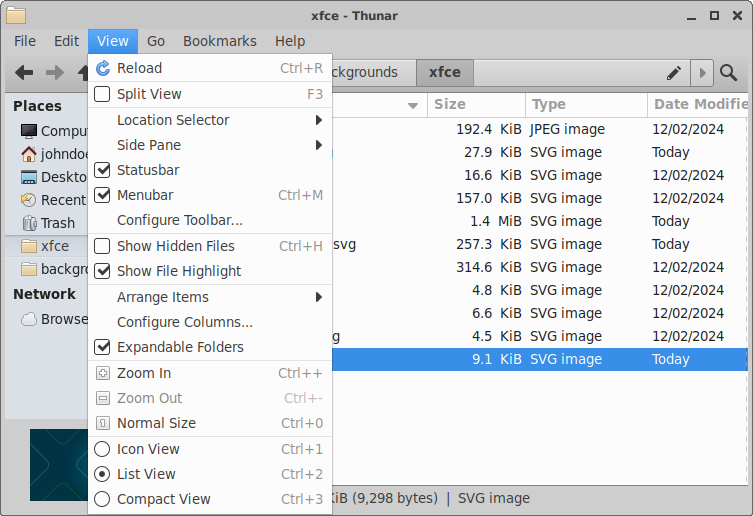Select the 27.9 KiB SVG image row
The width and height of the screenshot is (753, 516).
(540, 152)
